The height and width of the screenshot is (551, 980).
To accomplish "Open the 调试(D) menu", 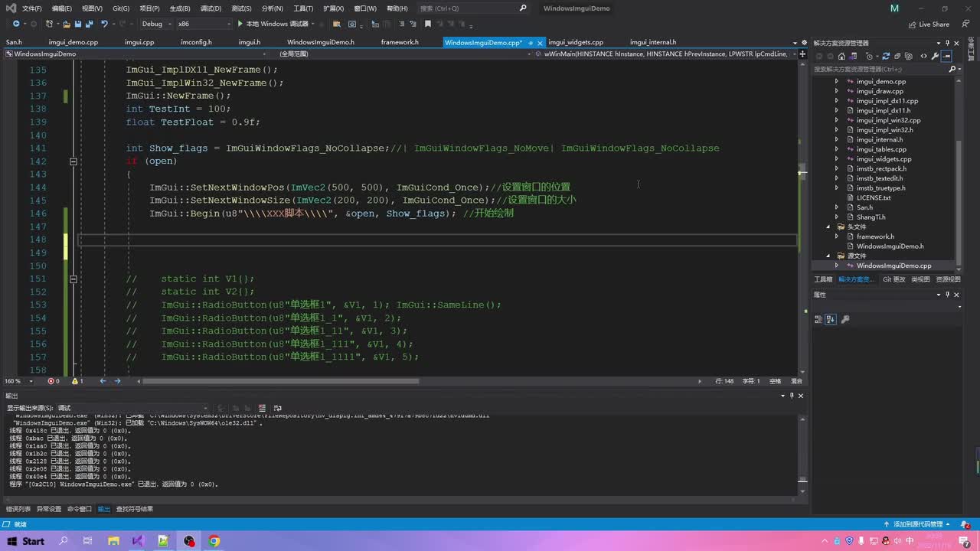I will [211, 8].
